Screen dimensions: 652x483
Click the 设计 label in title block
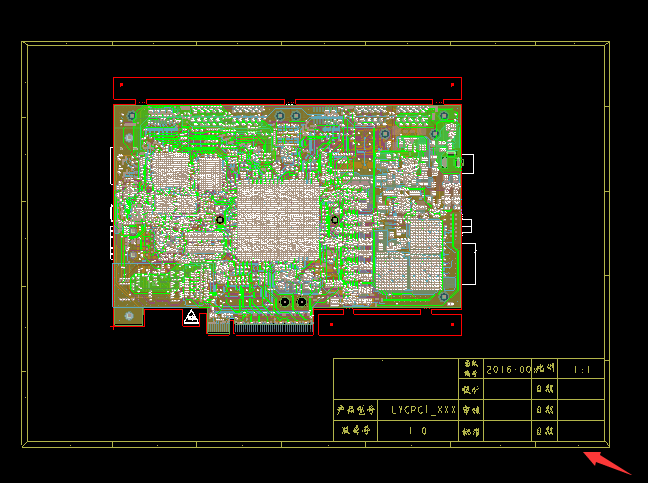(471, 389)
